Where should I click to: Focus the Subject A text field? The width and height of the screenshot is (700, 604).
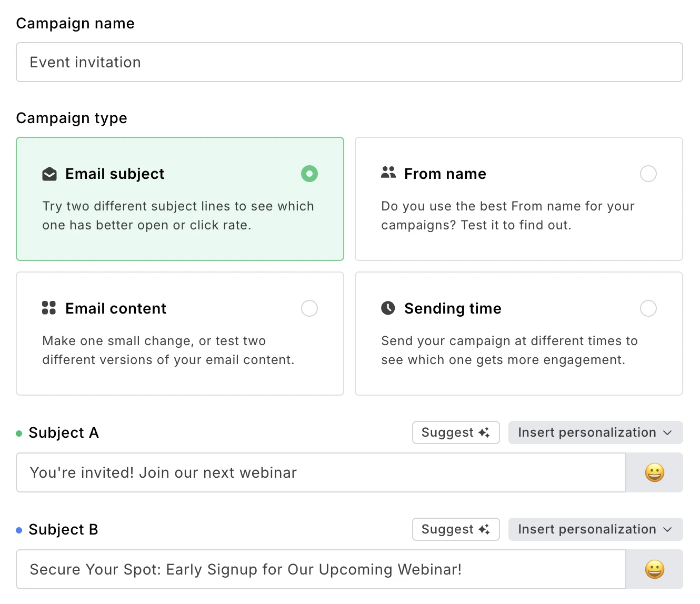tap(321, 472)
